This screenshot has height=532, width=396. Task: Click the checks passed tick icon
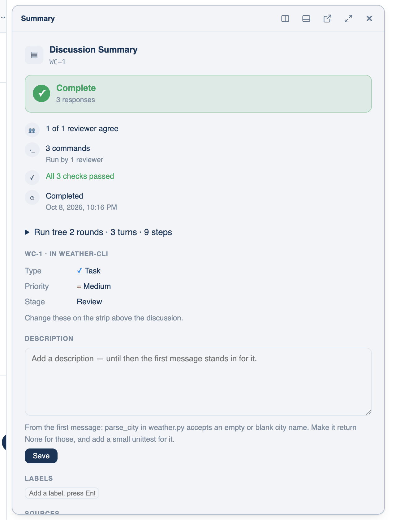click(32, 178)
